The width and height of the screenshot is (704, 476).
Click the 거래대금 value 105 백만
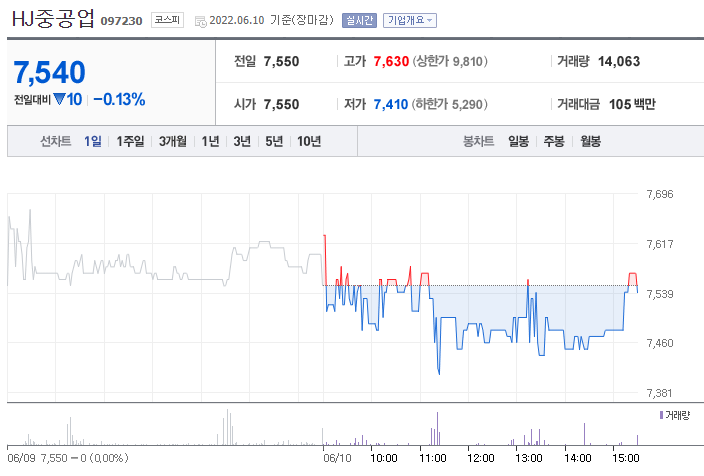(x=632, y=104)
